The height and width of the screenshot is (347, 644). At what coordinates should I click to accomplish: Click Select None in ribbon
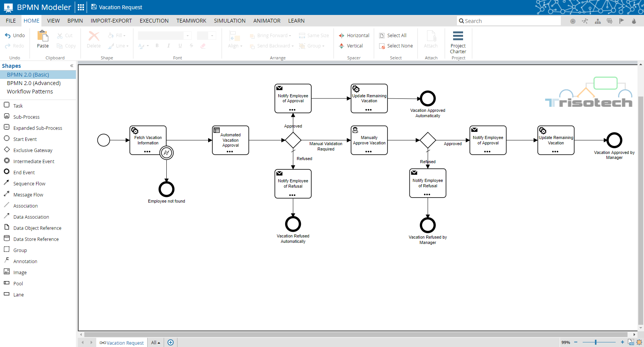point(396,46)
